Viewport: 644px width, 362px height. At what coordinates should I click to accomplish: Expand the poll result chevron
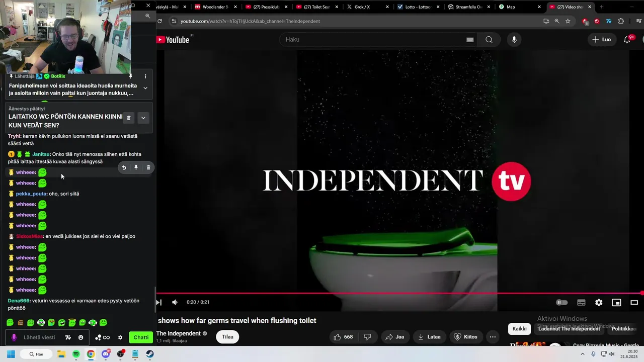click(x=143, y=118)
